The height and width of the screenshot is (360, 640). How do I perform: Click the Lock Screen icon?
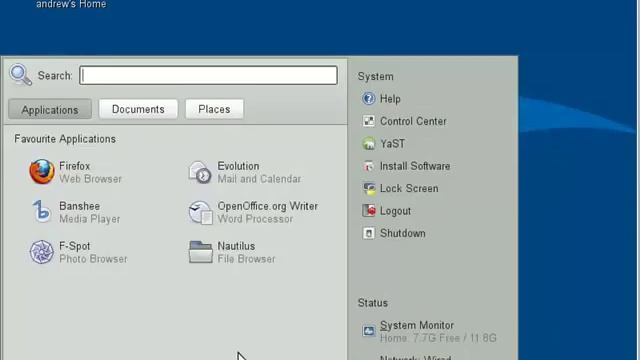click(369, 188)
